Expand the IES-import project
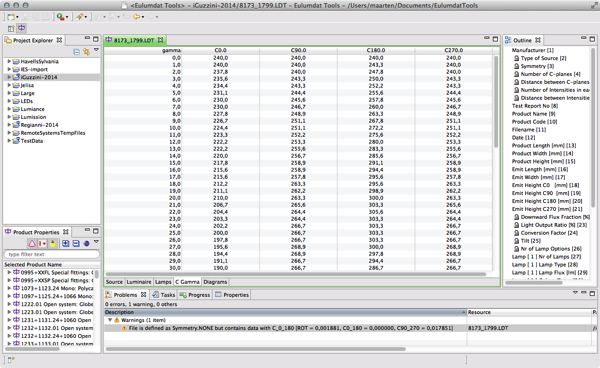The width and height of the screenshot is (600, 368). click(9, 69)
